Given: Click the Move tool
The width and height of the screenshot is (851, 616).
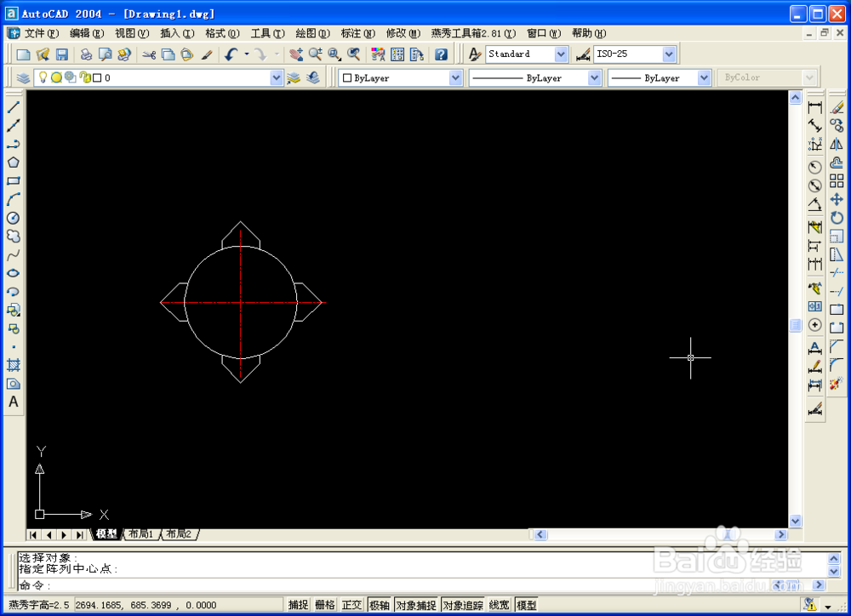Looking at the screenshot, I should 837,199.
